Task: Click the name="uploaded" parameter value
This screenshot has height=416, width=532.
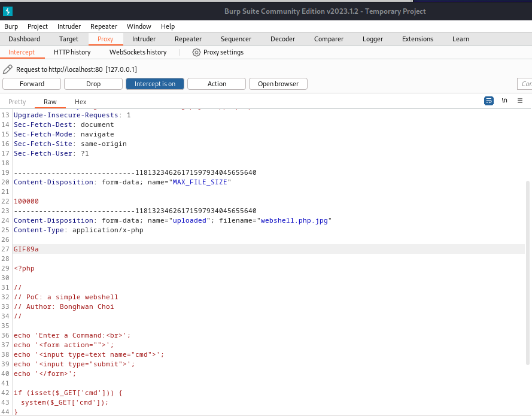Action: pyautogui.click(x=189, y=220)
